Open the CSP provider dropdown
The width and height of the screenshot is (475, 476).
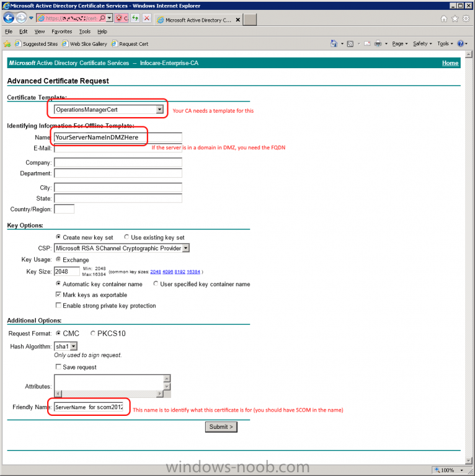click(186, 248)
